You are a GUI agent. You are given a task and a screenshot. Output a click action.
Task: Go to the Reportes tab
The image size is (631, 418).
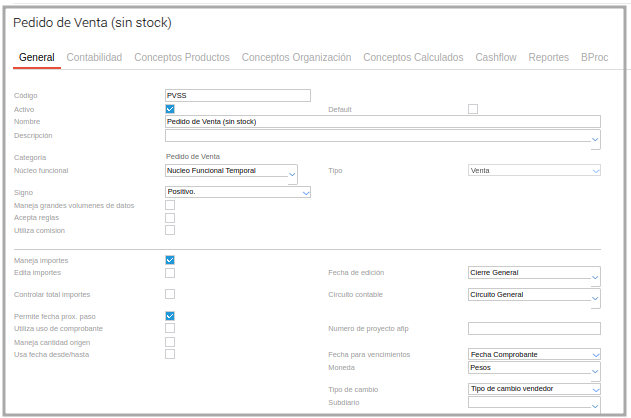tap(548, 58)
